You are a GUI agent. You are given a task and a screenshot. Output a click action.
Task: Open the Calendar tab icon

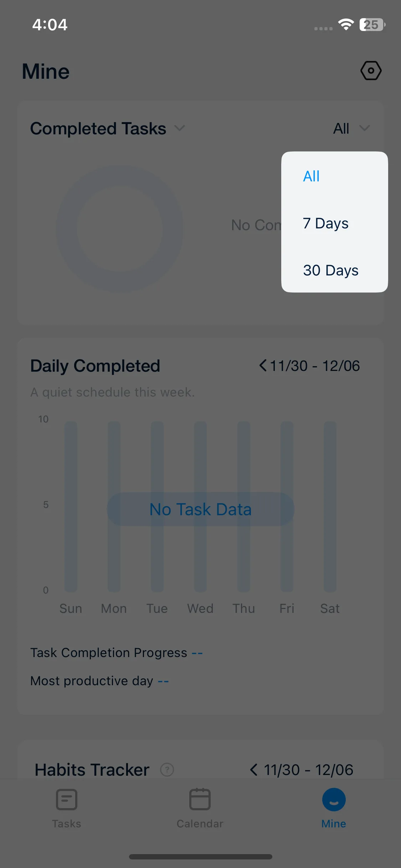200,799
